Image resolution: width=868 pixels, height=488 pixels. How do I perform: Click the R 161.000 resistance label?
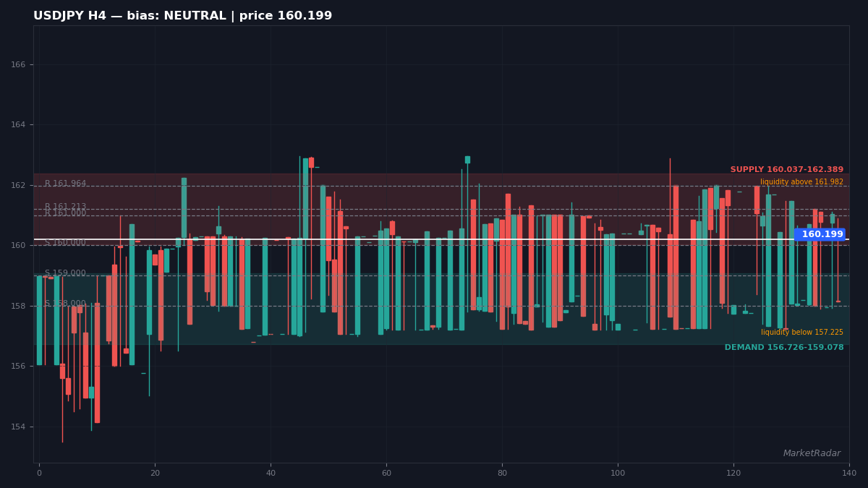pyautogui.click(x=65, y=213)
